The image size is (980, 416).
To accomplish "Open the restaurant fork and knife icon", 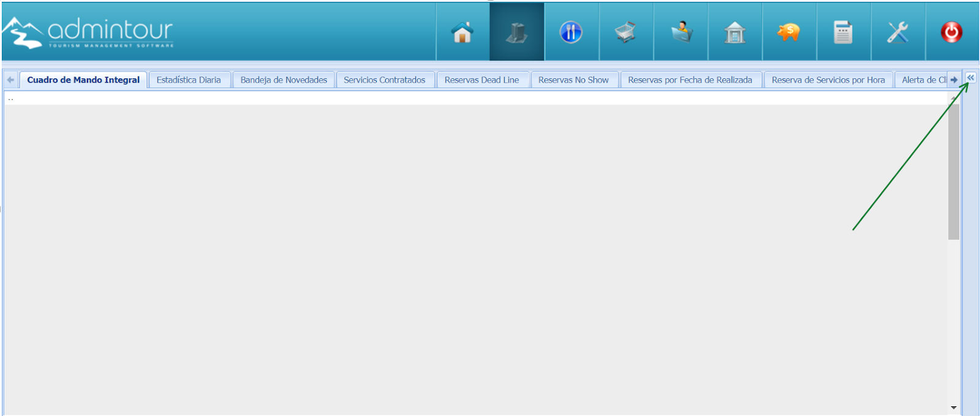I will click(571, 32).
